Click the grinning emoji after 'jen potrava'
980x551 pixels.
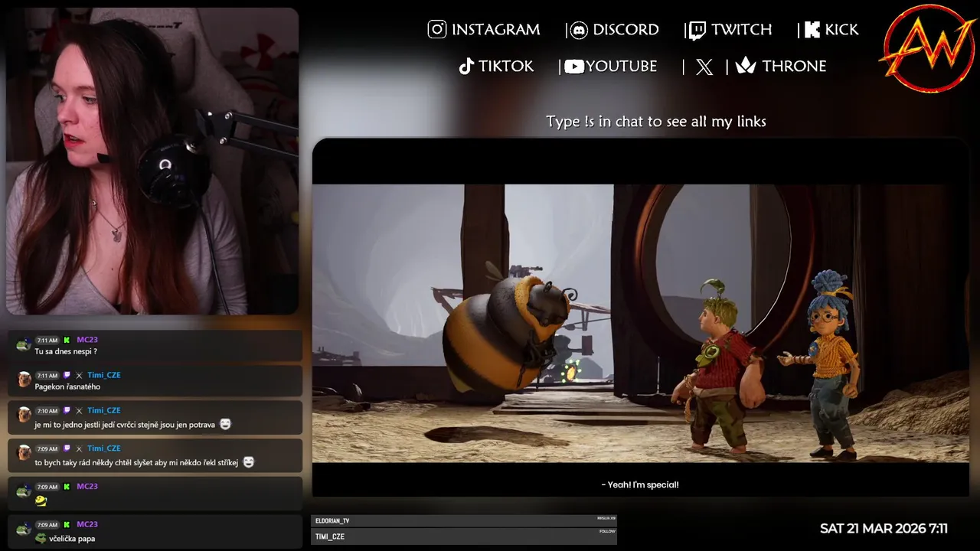click(225, 424)
